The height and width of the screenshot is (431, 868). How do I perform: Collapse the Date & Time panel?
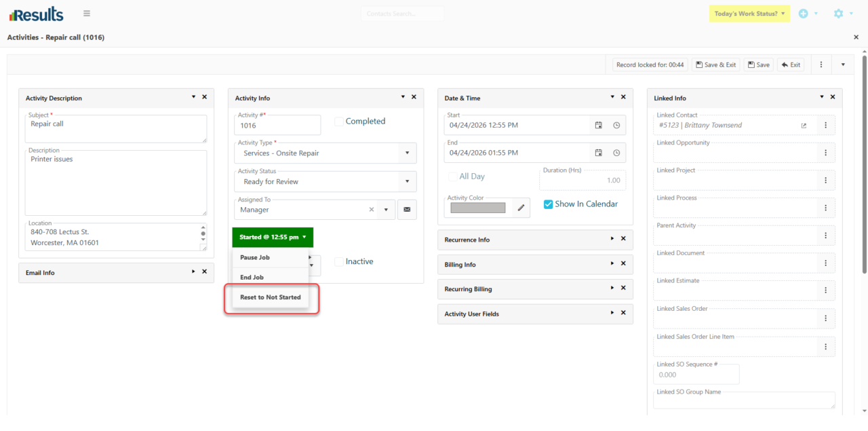(x=612, y=97)
